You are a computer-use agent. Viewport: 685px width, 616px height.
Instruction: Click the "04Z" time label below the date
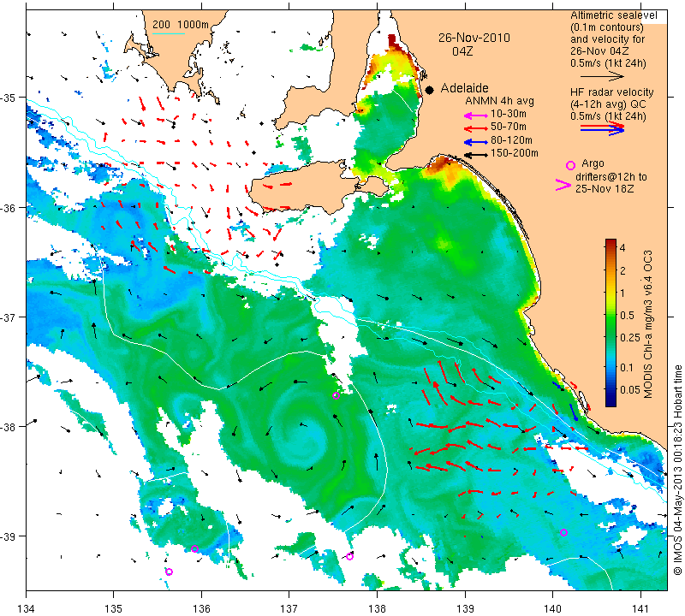click(x=462, y=51)
